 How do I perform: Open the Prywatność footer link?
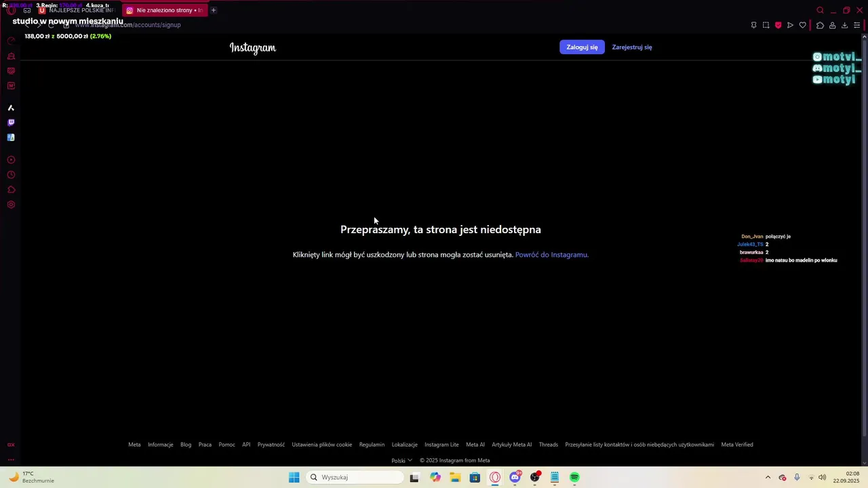click(271, 445)
